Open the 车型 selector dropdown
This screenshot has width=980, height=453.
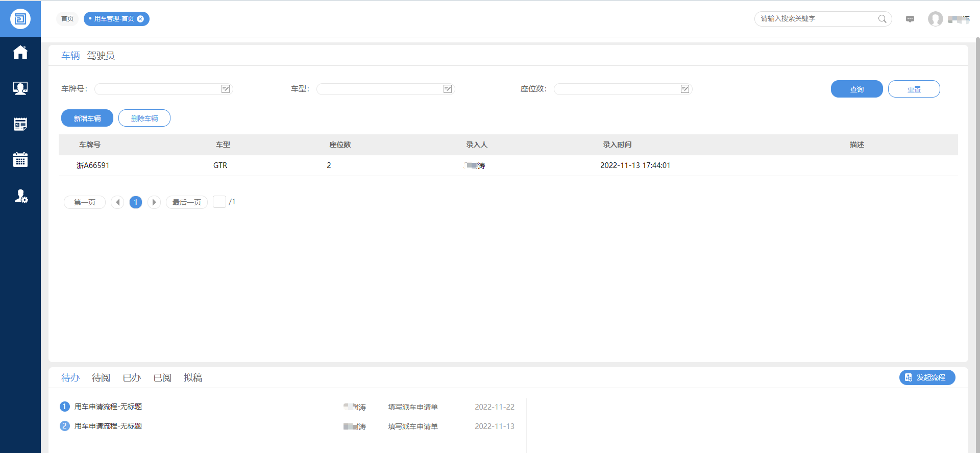coord(448,89)
